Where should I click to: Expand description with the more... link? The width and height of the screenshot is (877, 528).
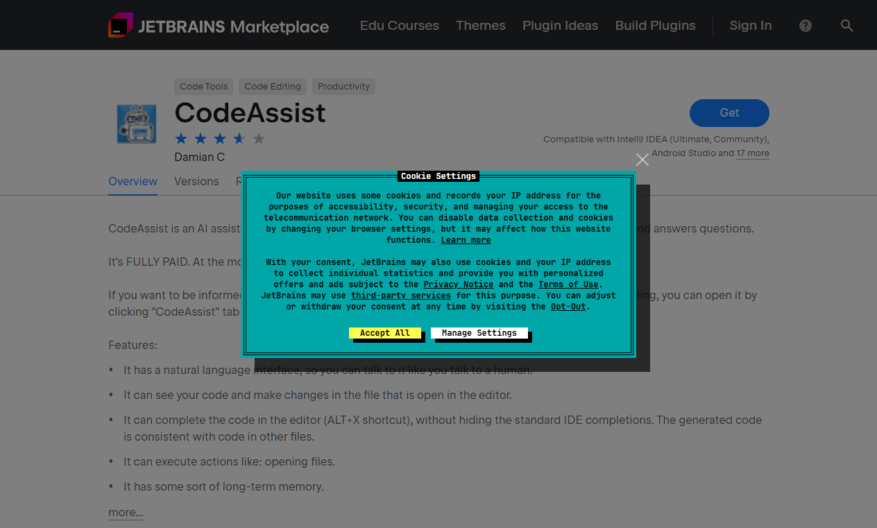pos(126,512)
